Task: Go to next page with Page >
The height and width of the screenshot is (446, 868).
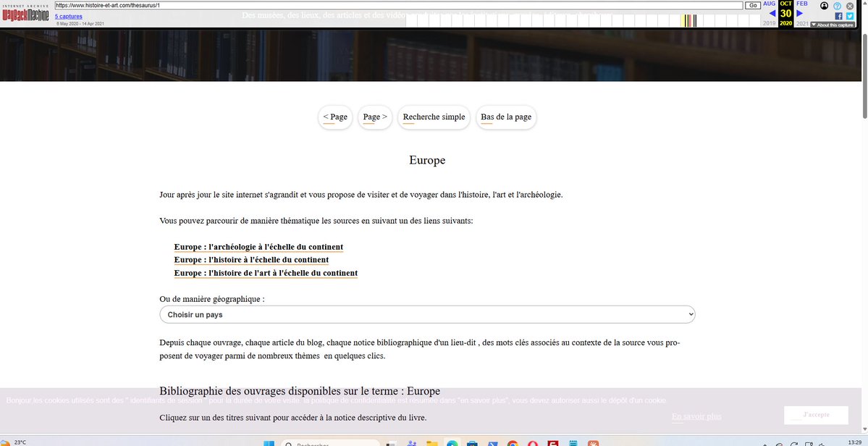Action: click(x=375, y=117)
